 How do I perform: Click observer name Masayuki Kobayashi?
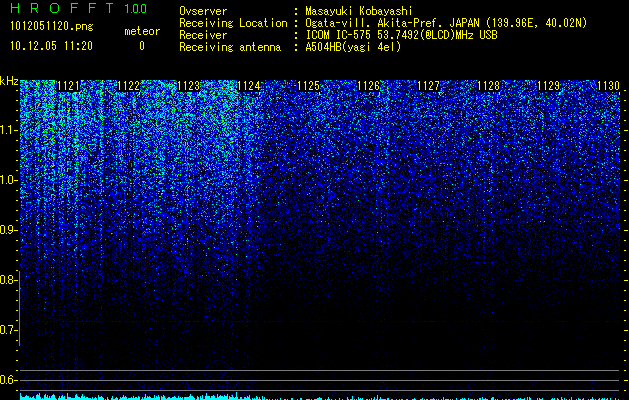(x=358, y=11)
